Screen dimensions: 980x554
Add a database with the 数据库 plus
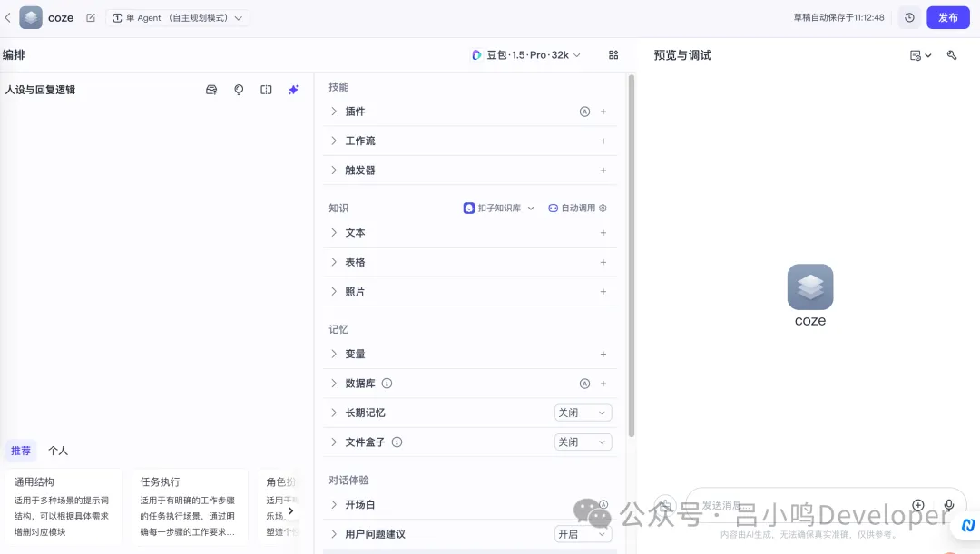[x=603, y=384]
